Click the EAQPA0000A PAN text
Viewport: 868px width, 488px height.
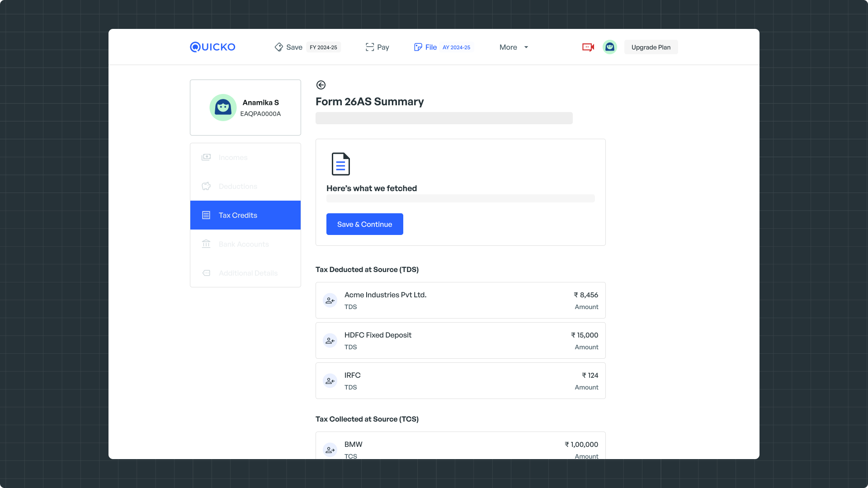pyautogui.click(x=260, y=114)
